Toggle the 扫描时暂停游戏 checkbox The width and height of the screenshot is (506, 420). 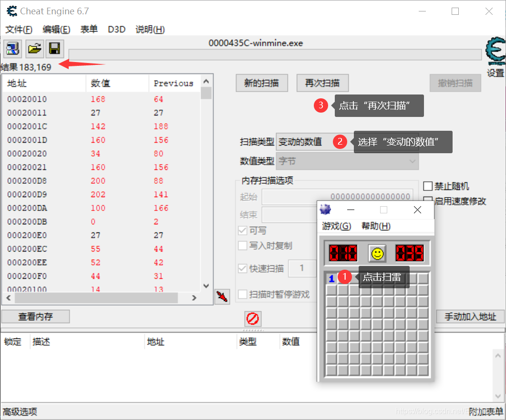point(242,294)
